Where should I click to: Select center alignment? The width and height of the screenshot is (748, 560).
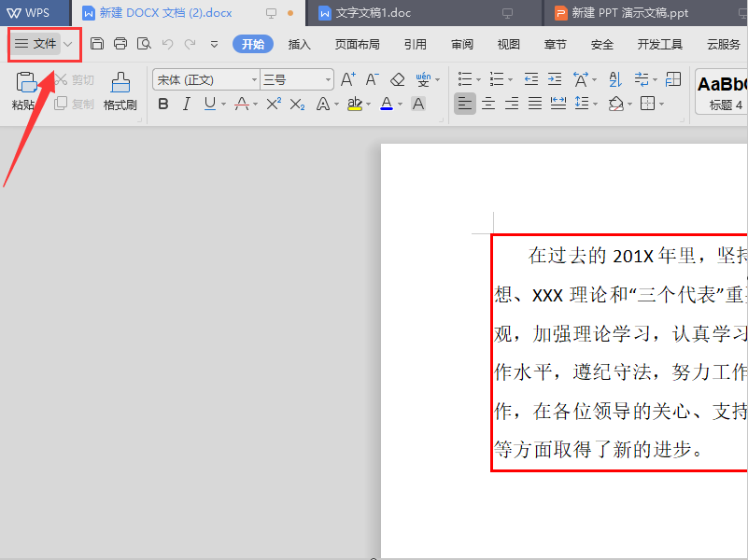point(488,104)
